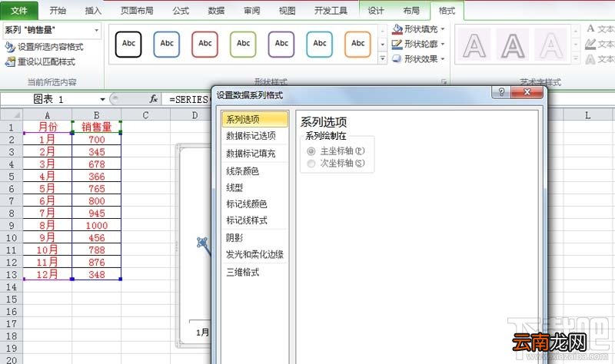Click the 文本填充 A icon
615x364 pixels.
(590, 28)
